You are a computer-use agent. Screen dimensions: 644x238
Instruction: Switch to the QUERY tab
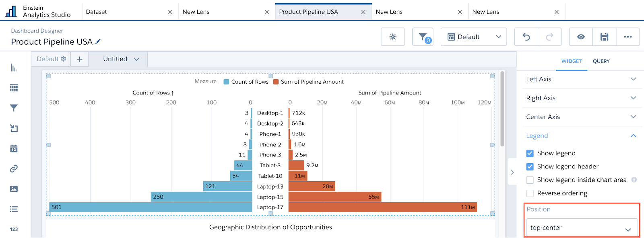[x=601, y=61]
